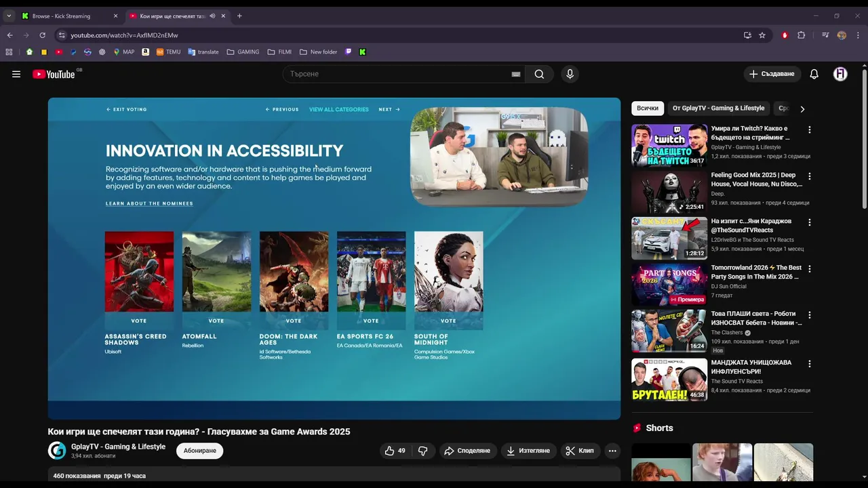Open the browser extensions puzzle icon

801,35
